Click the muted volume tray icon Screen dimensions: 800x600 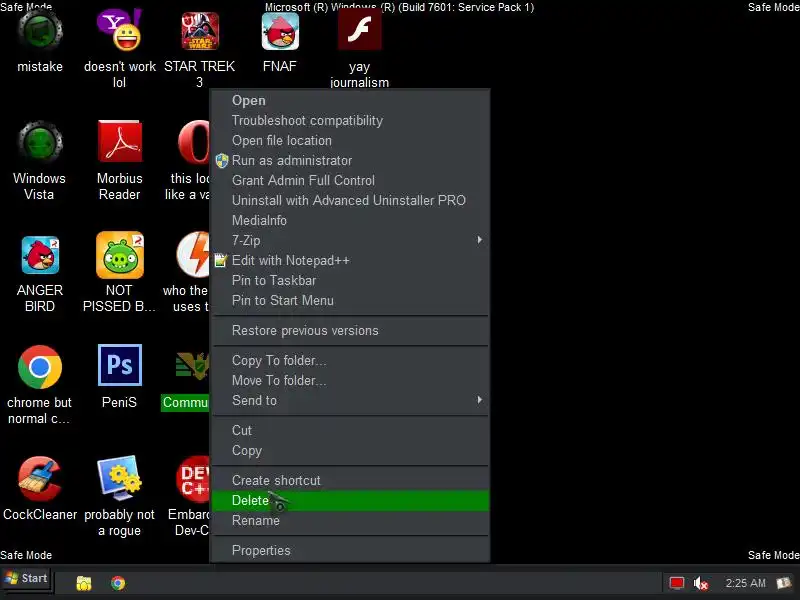701,583
